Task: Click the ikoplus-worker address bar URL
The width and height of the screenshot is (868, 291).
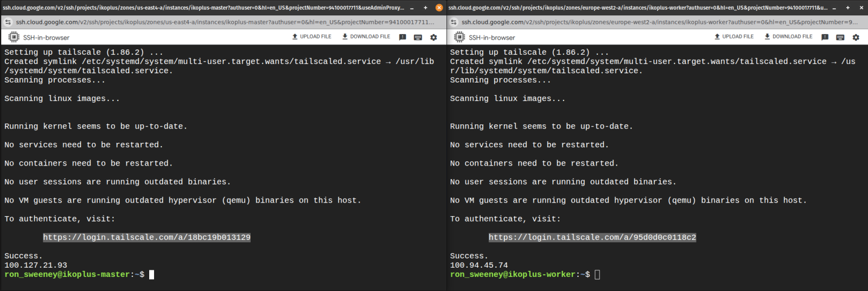Action: 660,22
